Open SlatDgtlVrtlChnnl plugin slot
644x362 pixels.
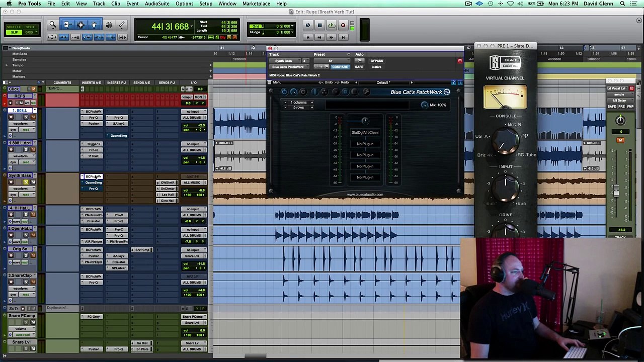[365, 132]
